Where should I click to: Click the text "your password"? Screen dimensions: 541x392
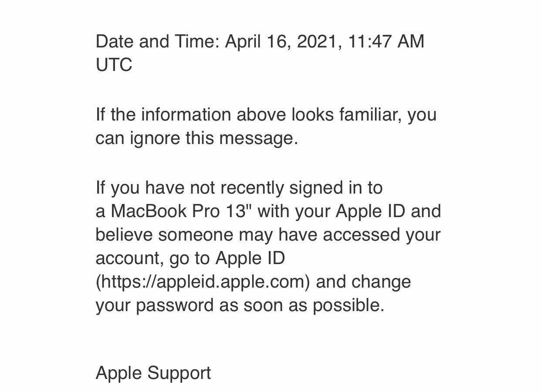tap(154, 305)
